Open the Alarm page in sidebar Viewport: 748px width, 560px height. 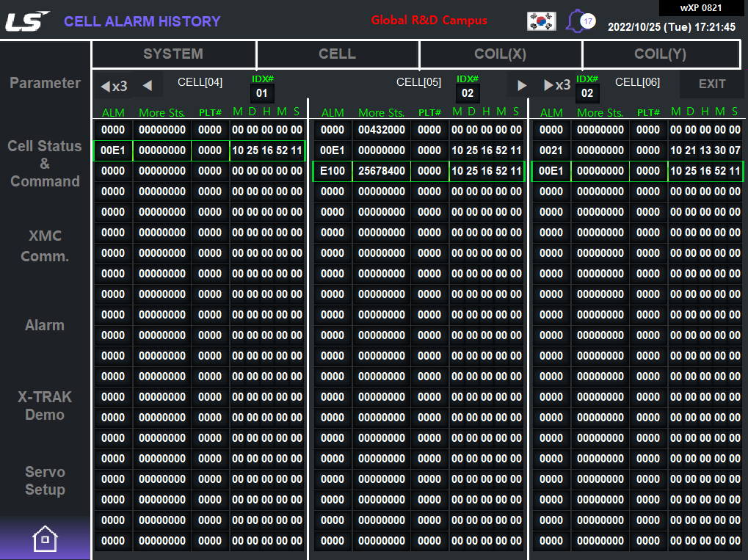click(45, 325)
